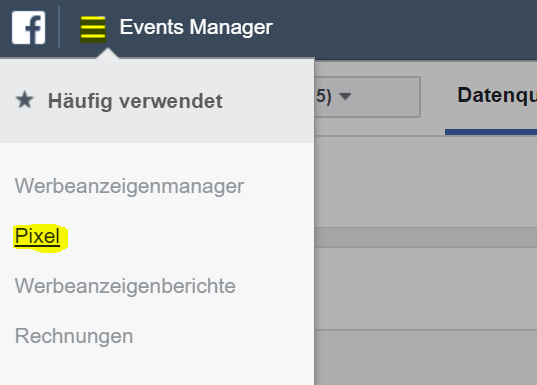
Task: Click the Events Manager title text
Action: pos(196,27)
